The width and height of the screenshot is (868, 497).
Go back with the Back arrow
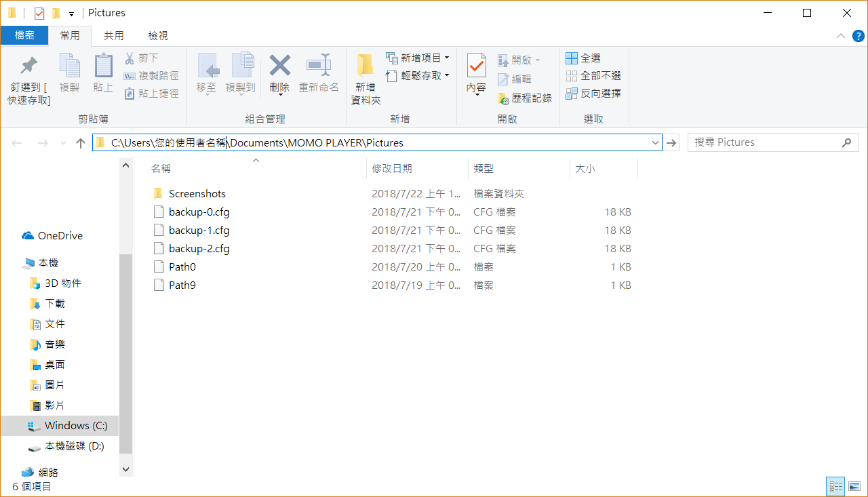click(17, 142)
